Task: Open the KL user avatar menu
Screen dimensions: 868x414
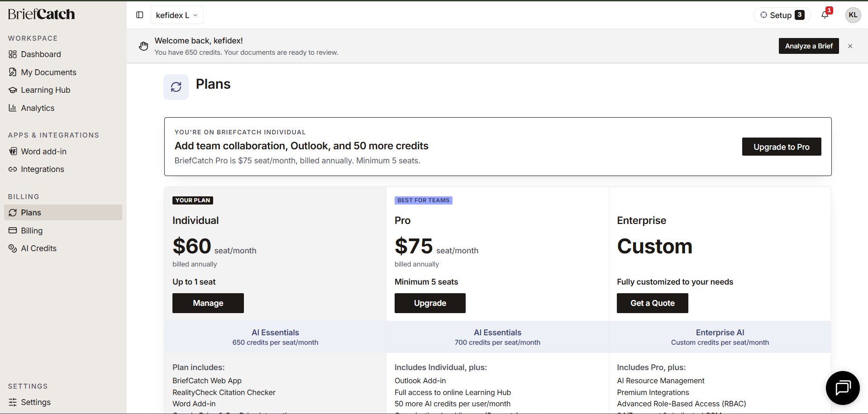Action: pos(853,15)
